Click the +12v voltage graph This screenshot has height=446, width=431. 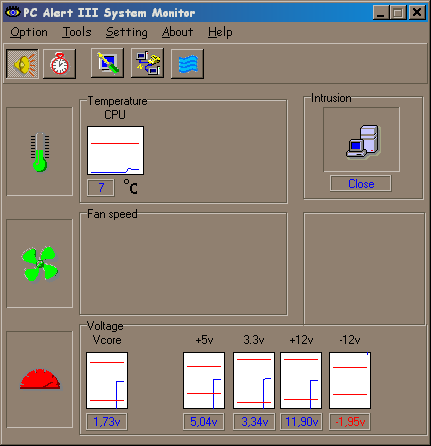(x=301, y=380)
